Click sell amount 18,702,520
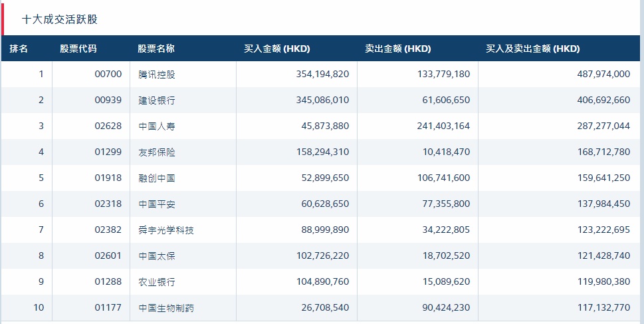This screenshot has width=644, height=324. coord(446,255)
